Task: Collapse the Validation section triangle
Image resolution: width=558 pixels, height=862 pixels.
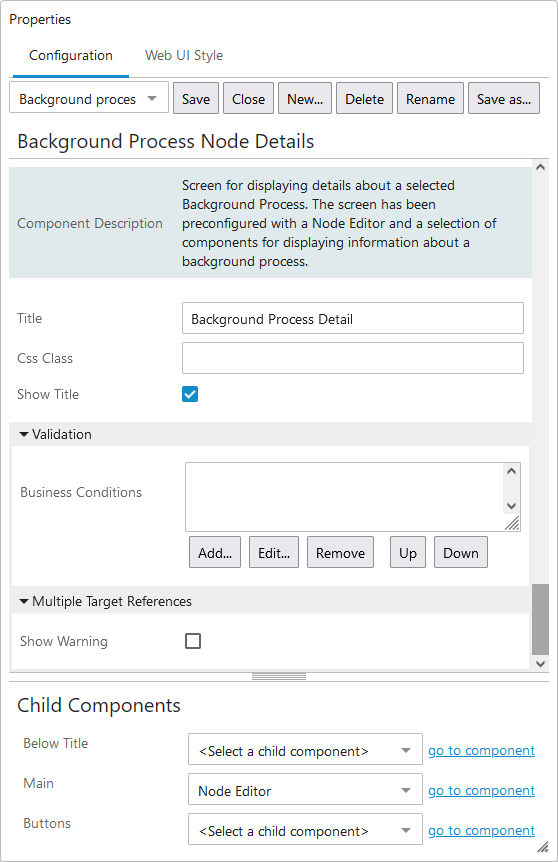Action: click(24, 434)
